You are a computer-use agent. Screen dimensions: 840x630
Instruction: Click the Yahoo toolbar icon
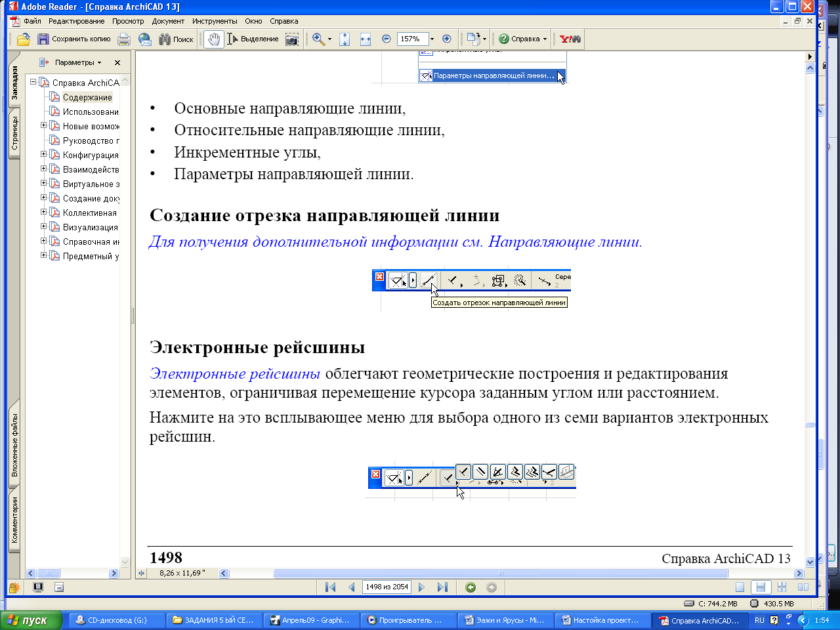coord(570,39)
